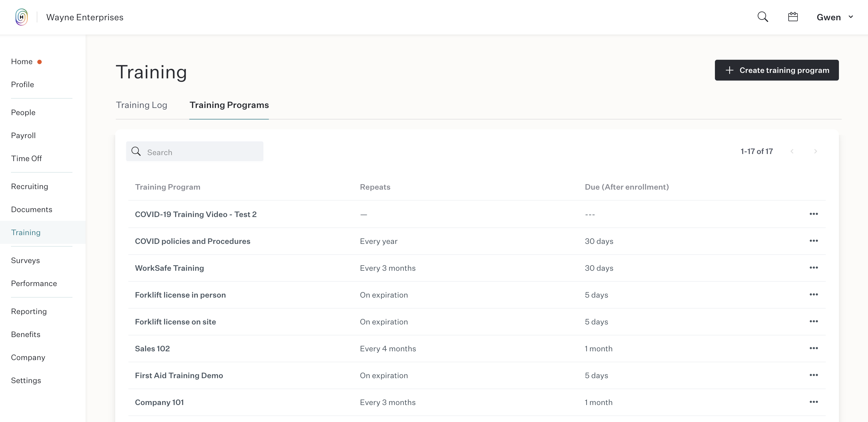Open more options for COVID policies and Procedures
Screen dimensions: 868x422
(x=814, y=241)
